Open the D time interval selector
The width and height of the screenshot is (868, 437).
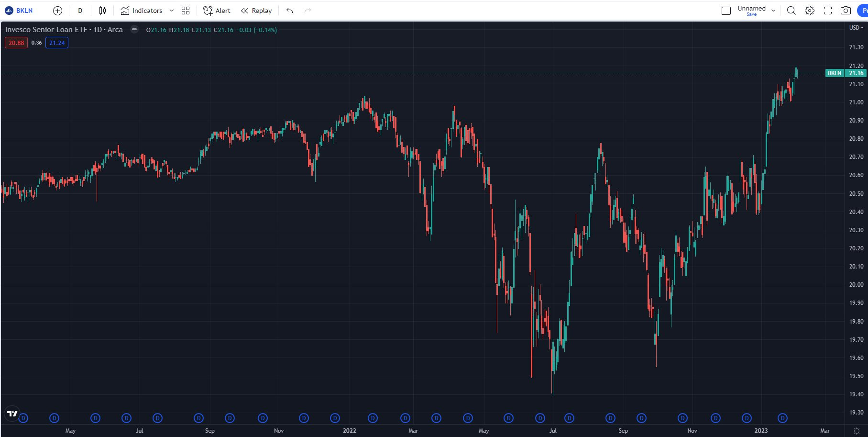[80, 11]
